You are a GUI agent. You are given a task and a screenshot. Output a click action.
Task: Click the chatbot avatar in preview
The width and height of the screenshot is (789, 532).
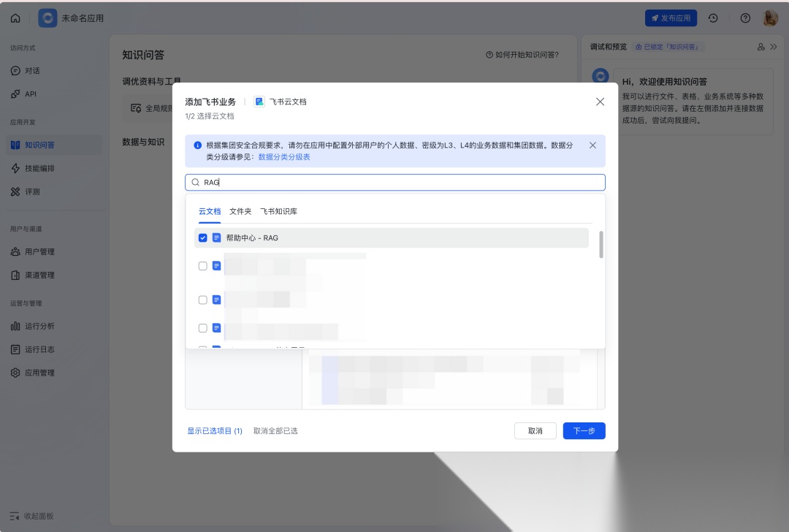click(x=601, y=76)
